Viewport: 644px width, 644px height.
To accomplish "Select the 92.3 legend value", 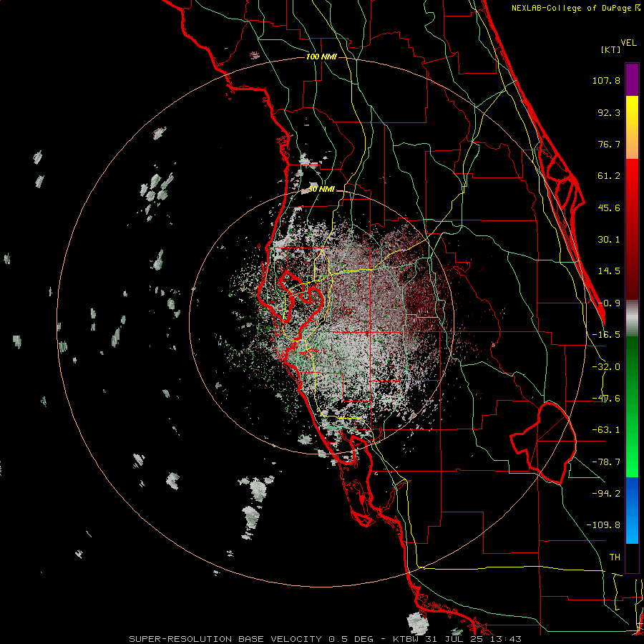I will (x=609, y=112).
